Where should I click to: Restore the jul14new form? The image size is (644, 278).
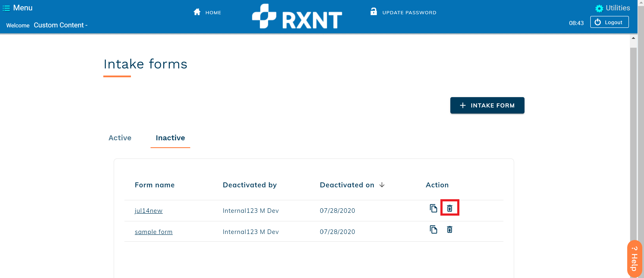click(449, 208)
